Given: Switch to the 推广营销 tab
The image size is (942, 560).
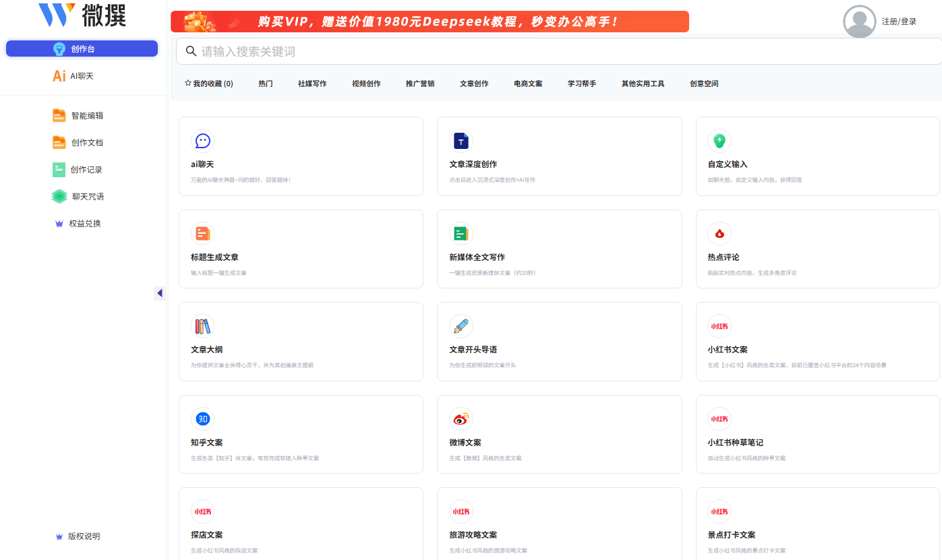Looking at the screenshot, I should (420, 84).
